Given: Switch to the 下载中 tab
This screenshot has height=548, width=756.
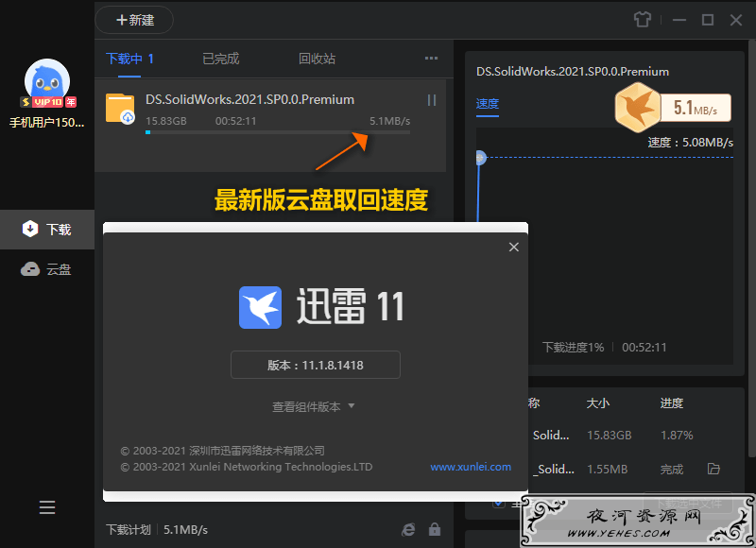Looking at the screenshot, I should tap(129, 59).
